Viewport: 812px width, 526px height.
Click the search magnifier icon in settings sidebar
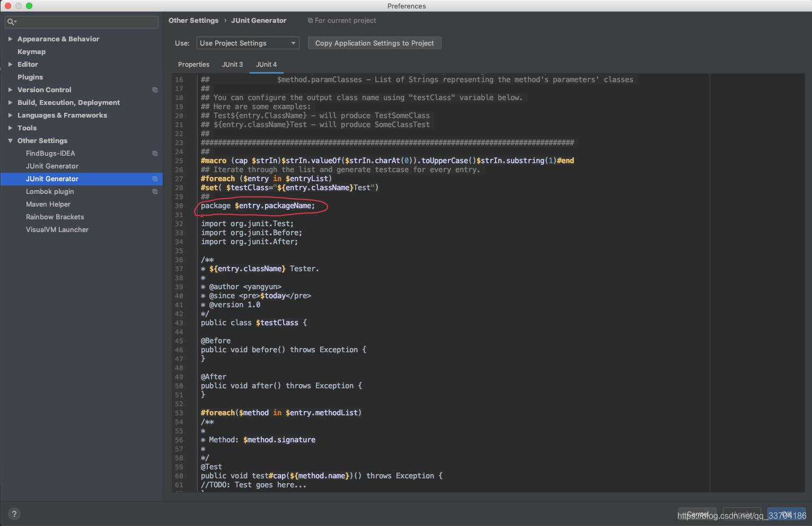tap(11, 22)
